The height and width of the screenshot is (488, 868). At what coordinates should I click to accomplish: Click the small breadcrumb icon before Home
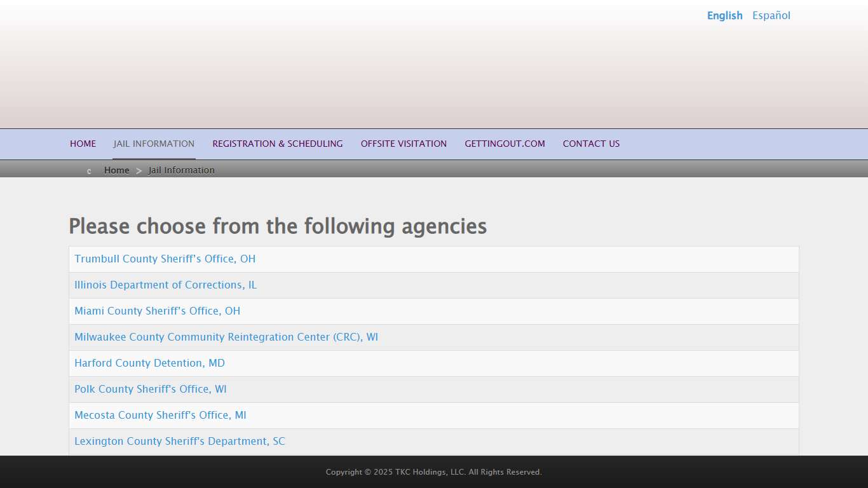point(89,171)
